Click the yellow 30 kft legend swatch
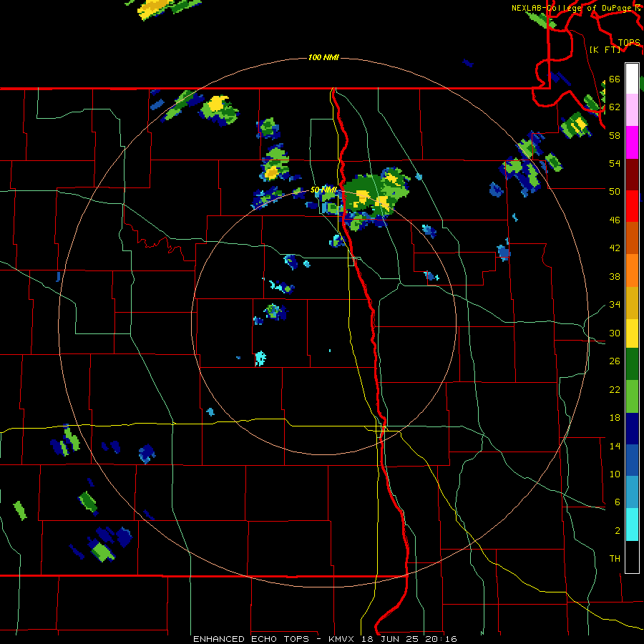Screen dimensions: 644x644 pyautogui.click(x=632, y=333)
